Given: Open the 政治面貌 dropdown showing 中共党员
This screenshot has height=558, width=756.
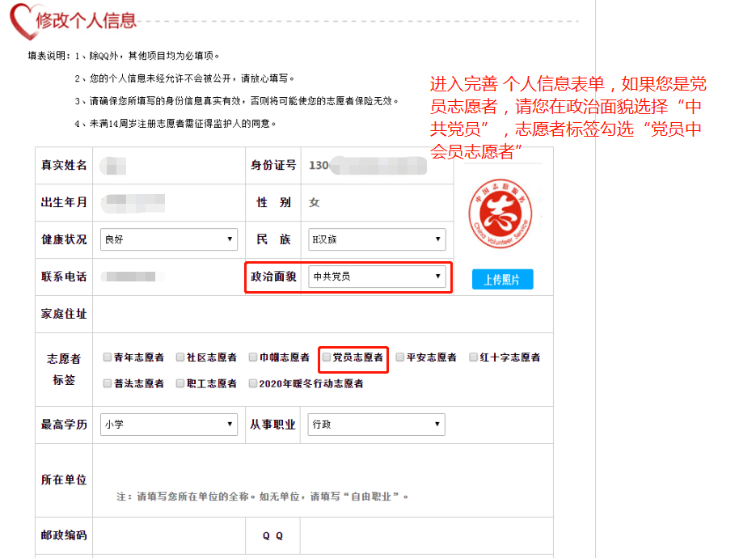Looking at the screenshot, I should (376, 277).
